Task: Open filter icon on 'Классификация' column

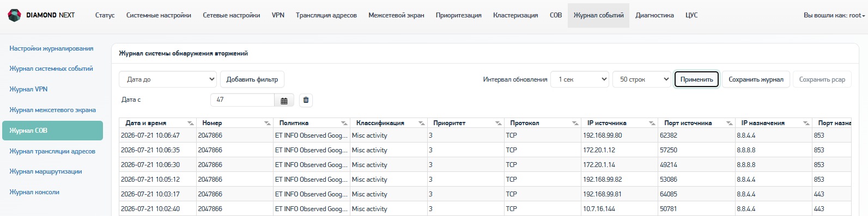Action: 421,123
